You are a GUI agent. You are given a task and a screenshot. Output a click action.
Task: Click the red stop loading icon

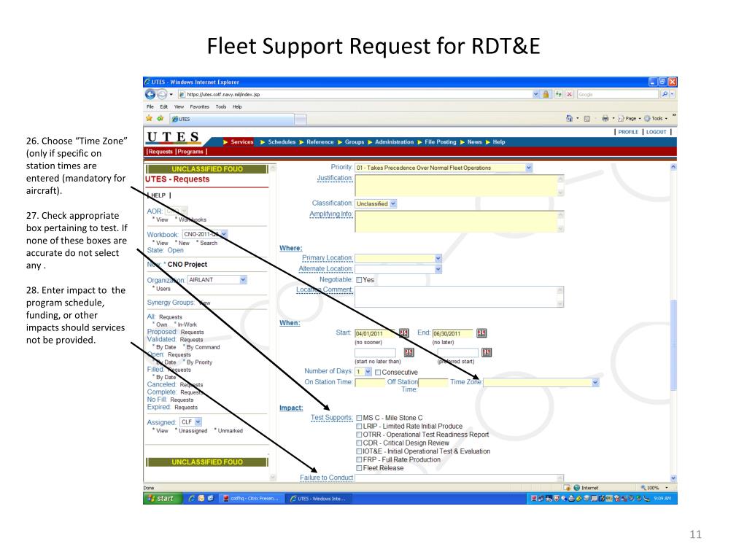569,94
